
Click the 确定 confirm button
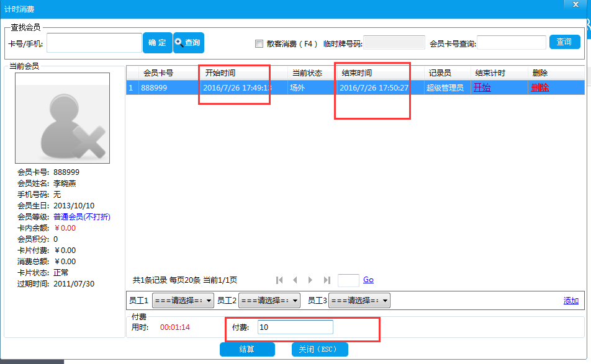point(157,42)
